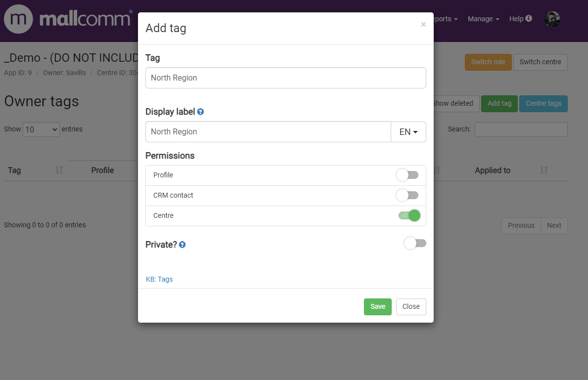Save the new tag
588x380 pixels.
click(x=378, y=307)
